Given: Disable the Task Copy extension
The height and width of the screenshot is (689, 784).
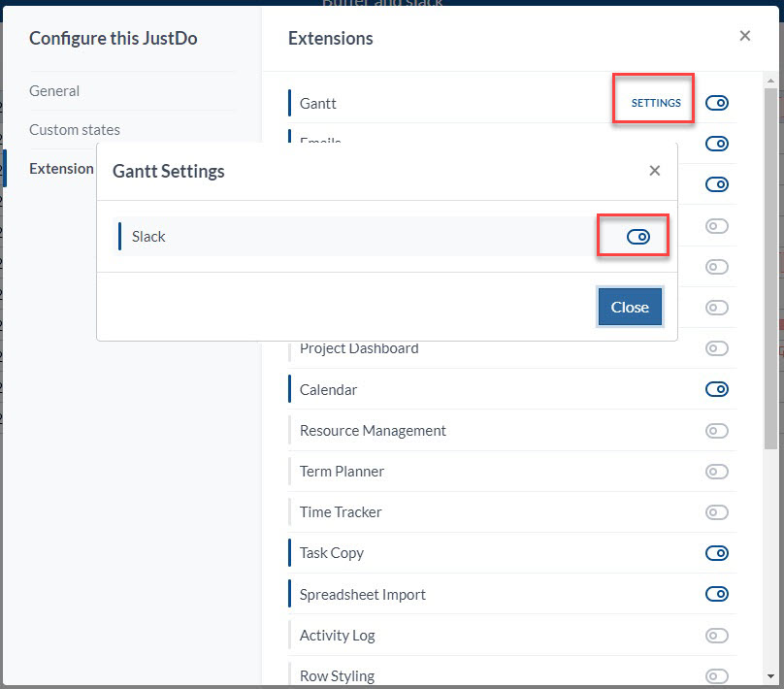Looking at the screenshot, I should pyautogui.click(x=716, y=553).
